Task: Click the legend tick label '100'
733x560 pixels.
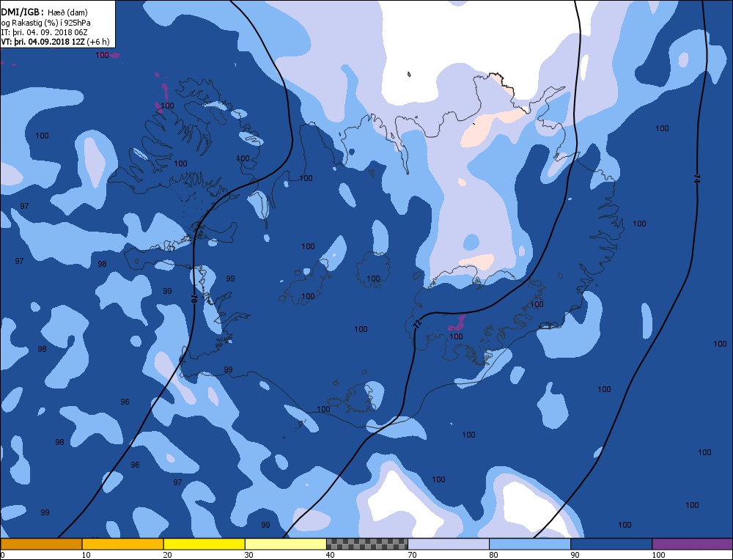Action: [658, 555]
